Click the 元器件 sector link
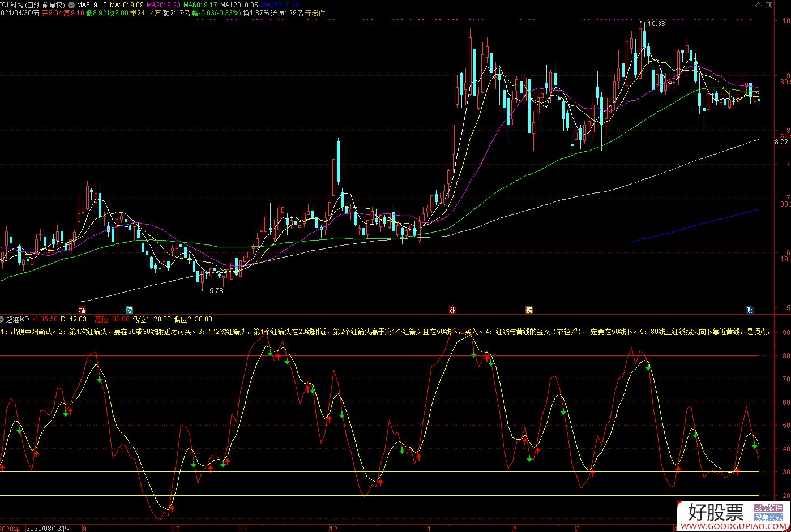The height and width of the screenshot is (532, 791). [315, 13]
